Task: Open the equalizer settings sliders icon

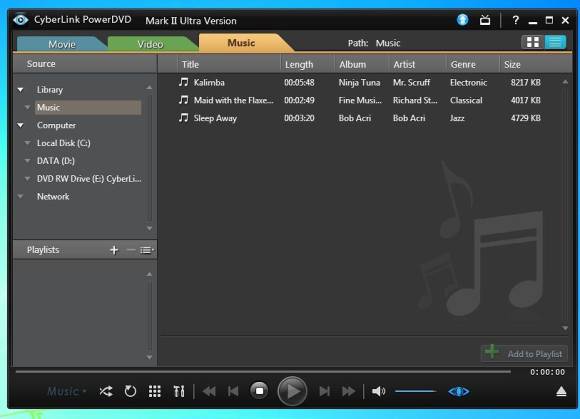Action: [x=179, y=391]
